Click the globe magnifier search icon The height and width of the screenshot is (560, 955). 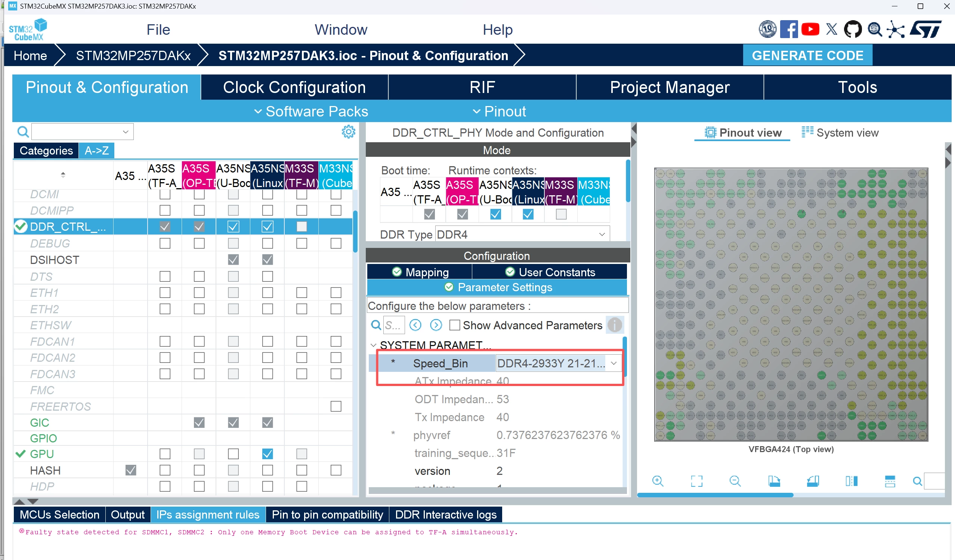tap(874, 29)
